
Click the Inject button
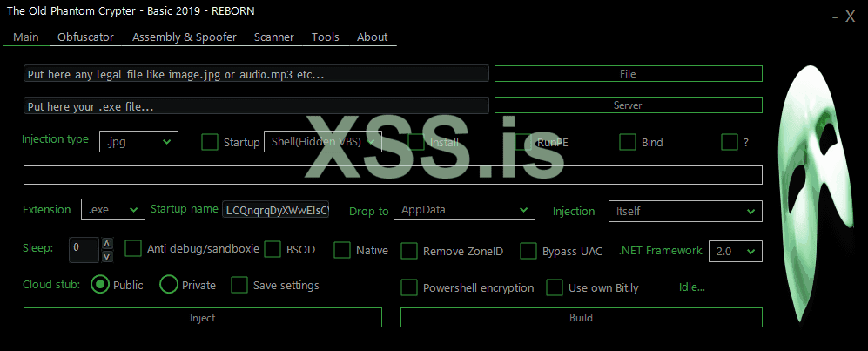(x=203, y=318)
